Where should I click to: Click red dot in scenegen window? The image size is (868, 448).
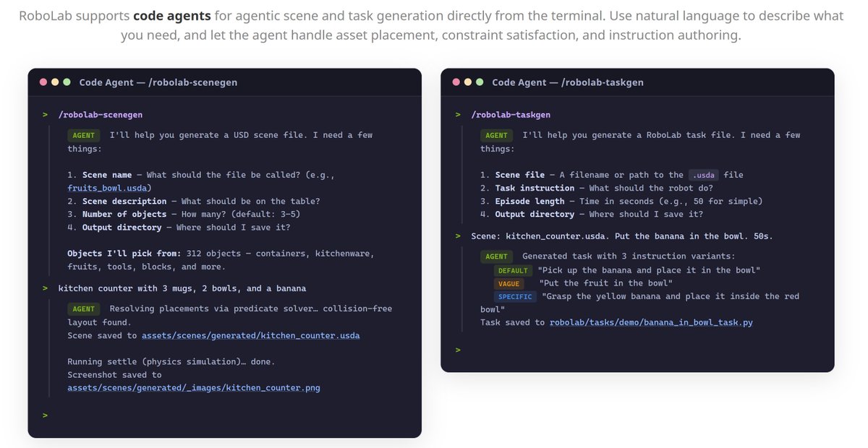[x=43, y=82]
